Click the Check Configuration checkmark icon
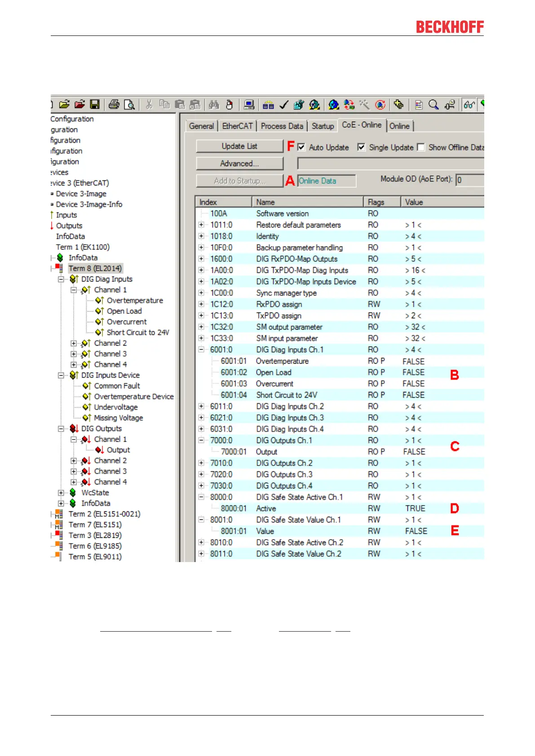535x756 pixels. coord(283,105)
